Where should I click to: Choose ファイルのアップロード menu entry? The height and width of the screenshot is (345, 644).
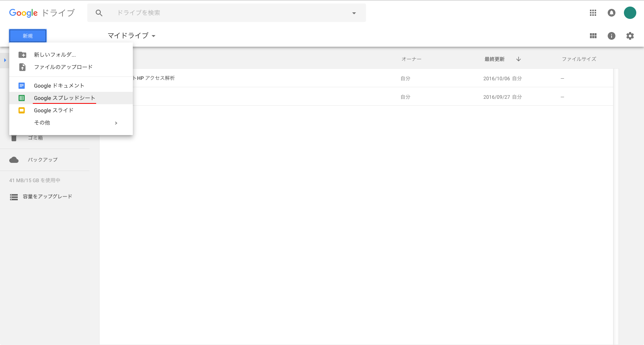(71, 67)
